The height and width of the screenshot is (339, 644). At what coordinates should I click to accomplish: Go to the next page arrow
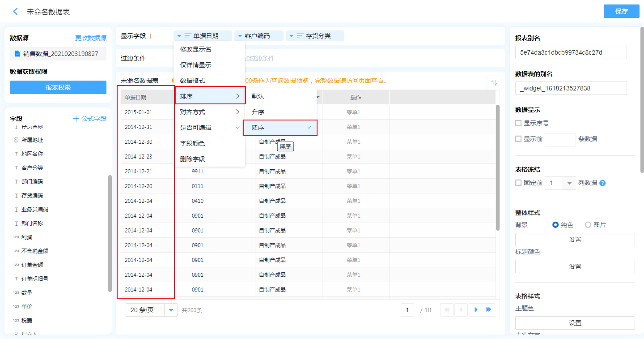(476, 309)
